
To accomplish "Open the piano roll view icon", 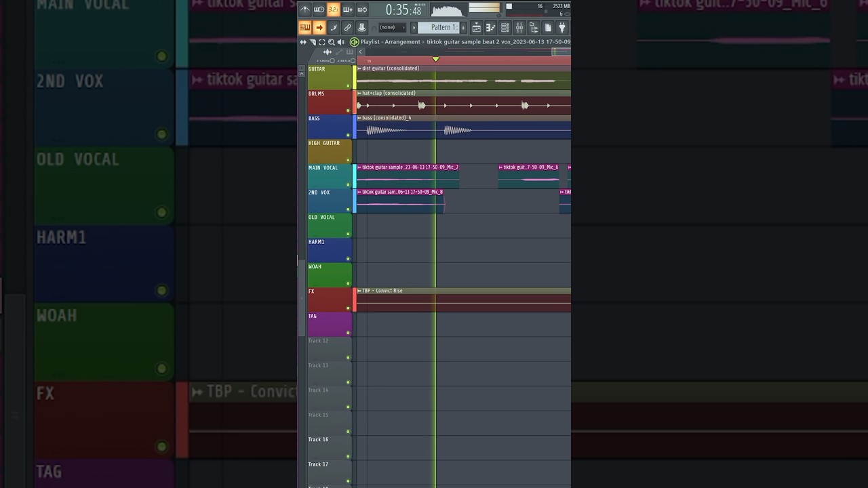I will pyautogui.click(x=490, y=27).
